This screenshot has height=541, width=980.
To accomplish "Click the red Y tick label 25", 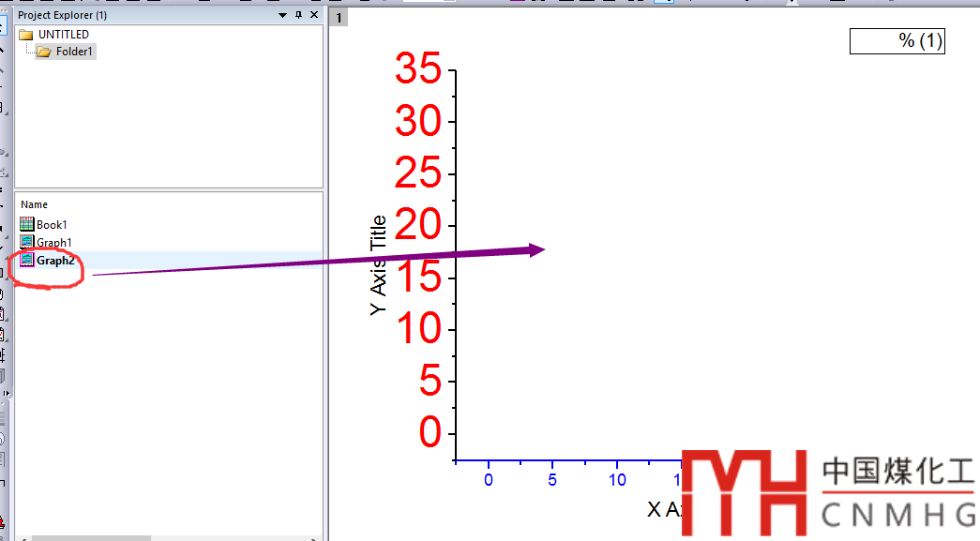I will 418,173.
